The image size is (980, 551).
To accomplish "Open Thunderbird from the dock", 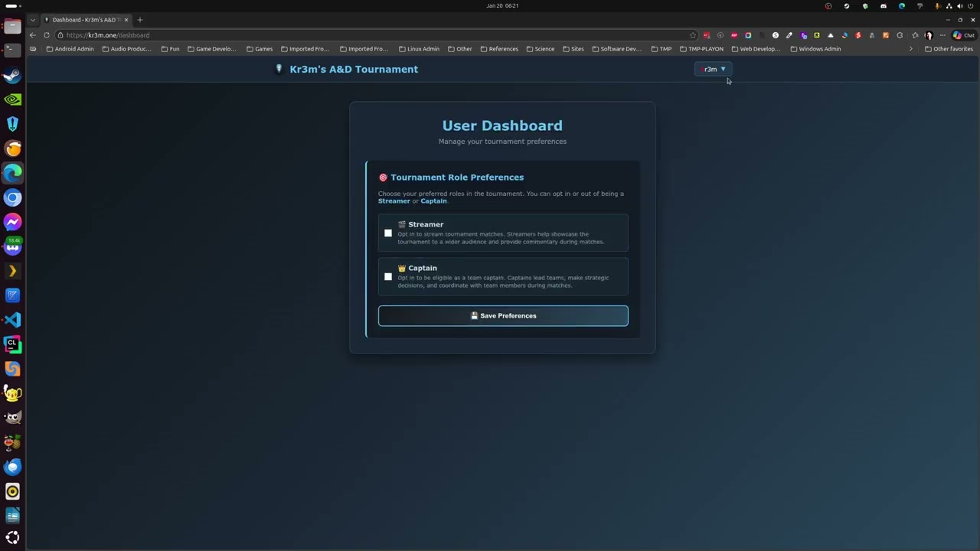I will click(12, 467).
